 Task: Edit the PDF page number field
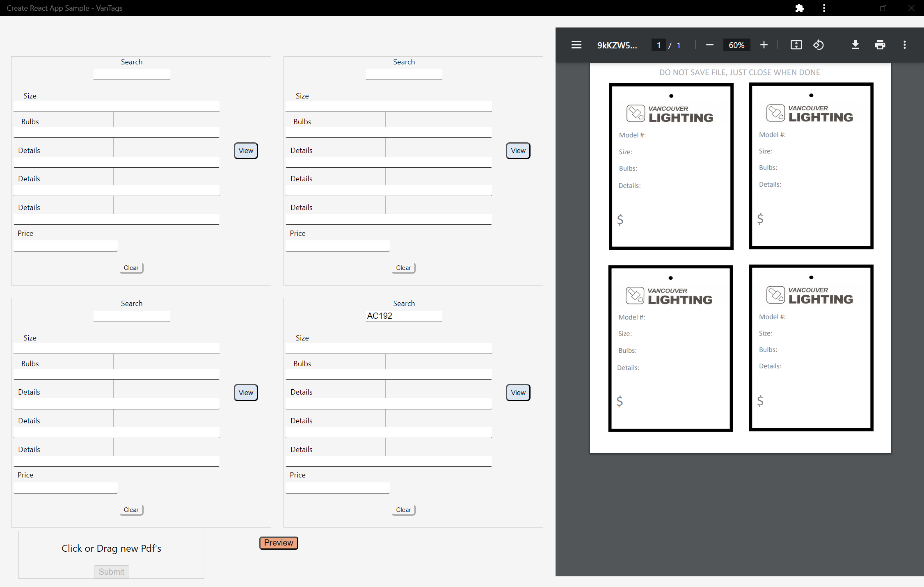659,45
